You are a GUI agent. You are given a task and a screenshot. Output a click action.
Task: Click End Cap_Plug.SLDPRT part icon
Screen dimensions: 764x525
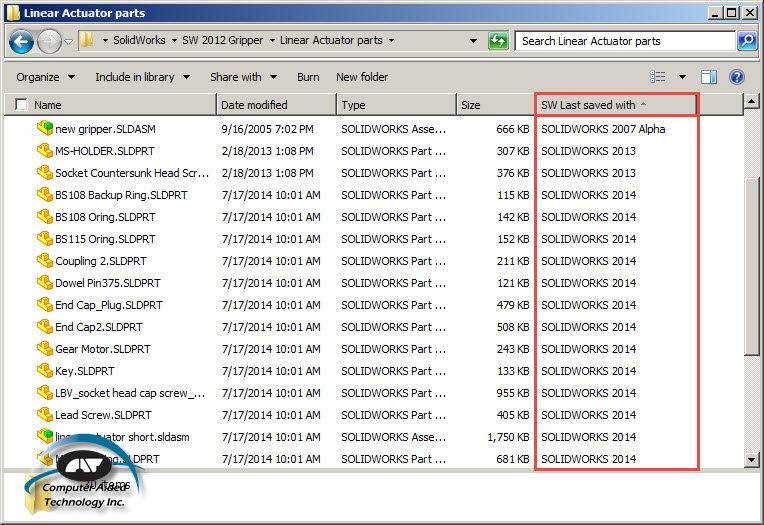click(x=45, y=304)
